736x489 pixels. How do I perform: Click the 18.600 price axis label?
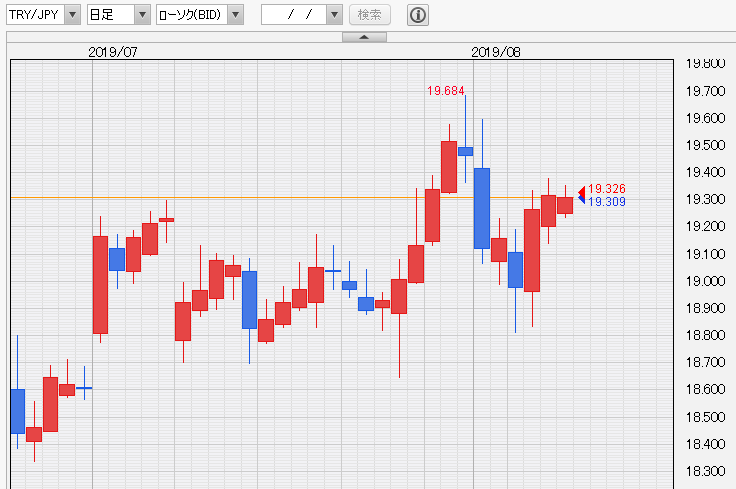tap(705, 390)
